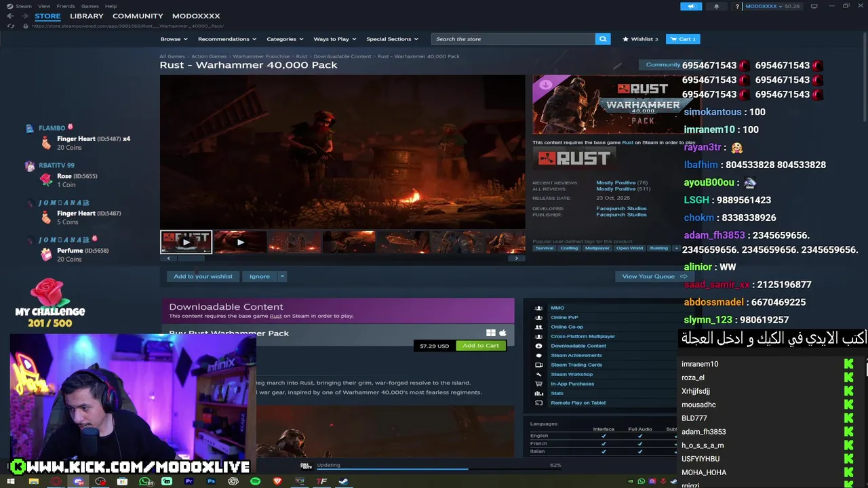The height and width of the screenshot is (488, 868).
Task: Click the Steam help question mark
Action: tap(737, 6)
